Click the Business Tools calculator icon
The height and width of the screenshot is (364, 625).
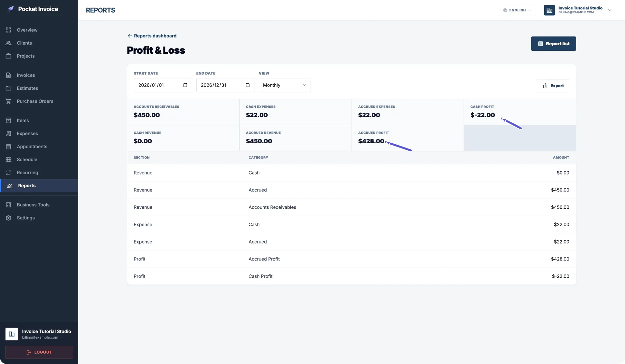point(8,205)
